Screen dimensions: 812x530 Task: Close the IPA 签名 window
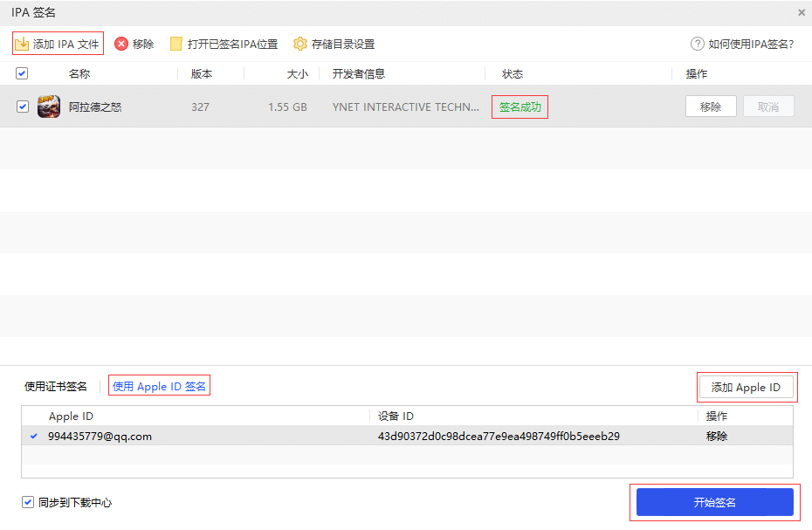click(802, 12)
